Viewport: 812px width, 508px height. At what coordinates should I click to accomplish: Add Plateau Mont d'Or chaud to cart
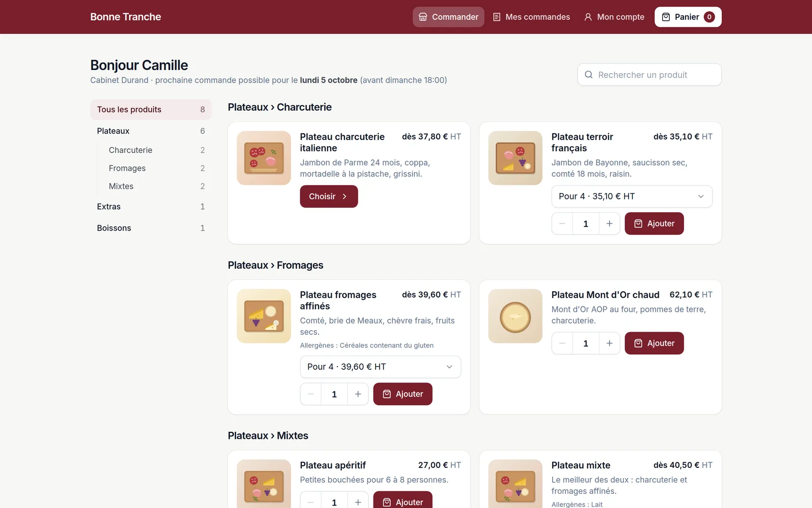tap(654, 343)
